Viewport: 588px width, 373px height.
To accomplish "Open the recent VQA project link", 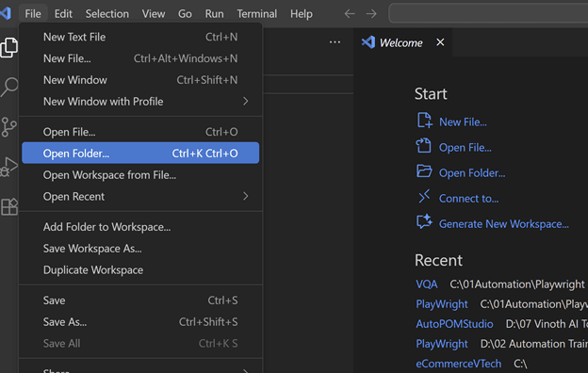I will 426,284.
